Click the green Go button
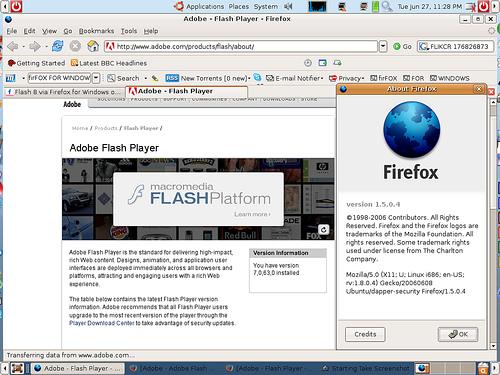Viewport: 500px width, 375px height. click(402, 46)
